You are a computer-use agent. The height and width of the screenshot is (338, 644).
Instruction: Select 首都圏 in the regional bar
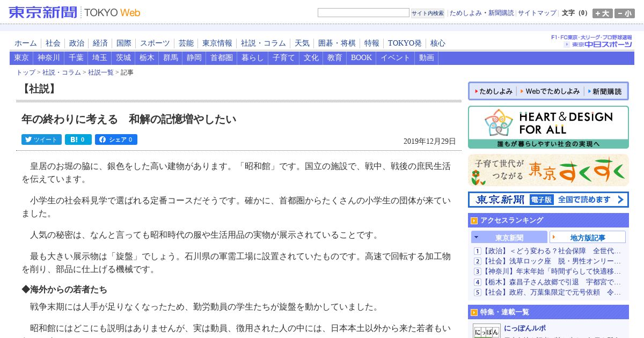[222, 58]
